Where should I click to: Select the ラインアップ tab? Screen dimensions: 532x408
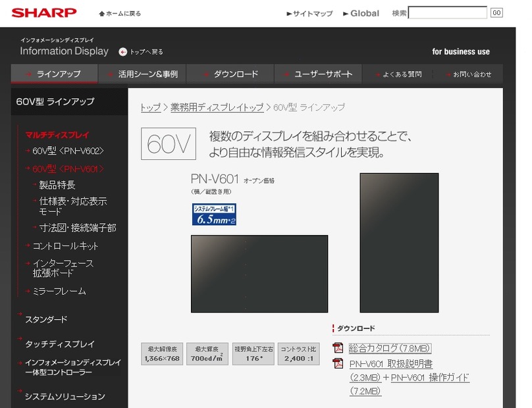pyautogui.click(x=54, y=74)
